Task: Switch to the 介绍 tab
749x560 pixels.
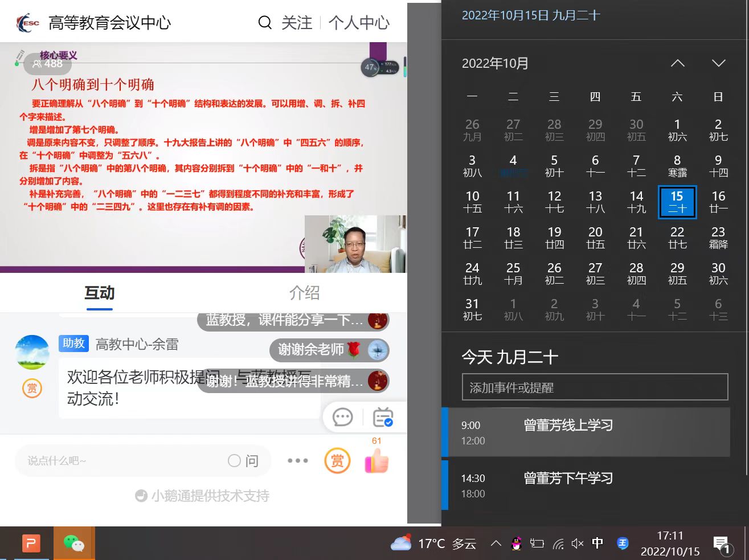Action: coord(304,293)
